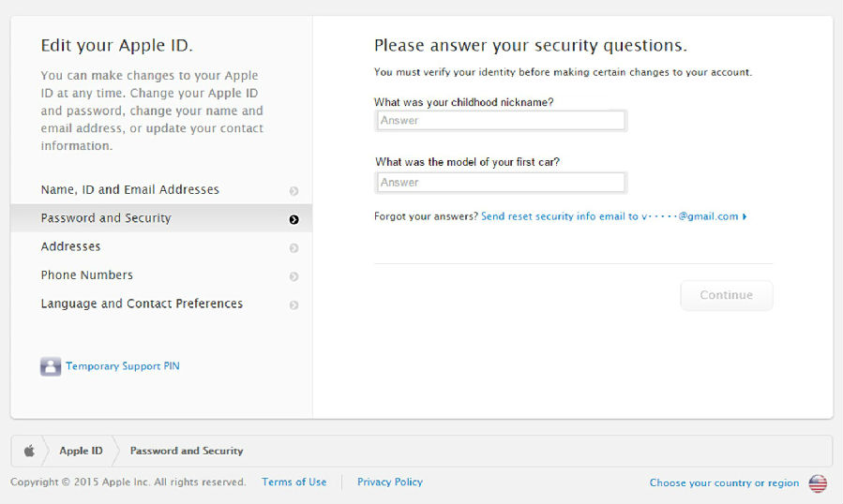Click arrow beside Name, ID and Email Addresses
This screenshot has height=504, width=843.
[294, 191]
